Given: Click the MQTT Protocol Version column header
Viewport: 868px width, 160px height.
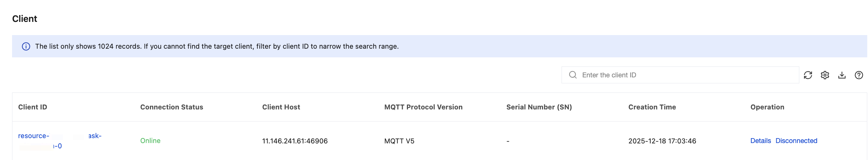Looking at the screenshot, I should point(423,107).
